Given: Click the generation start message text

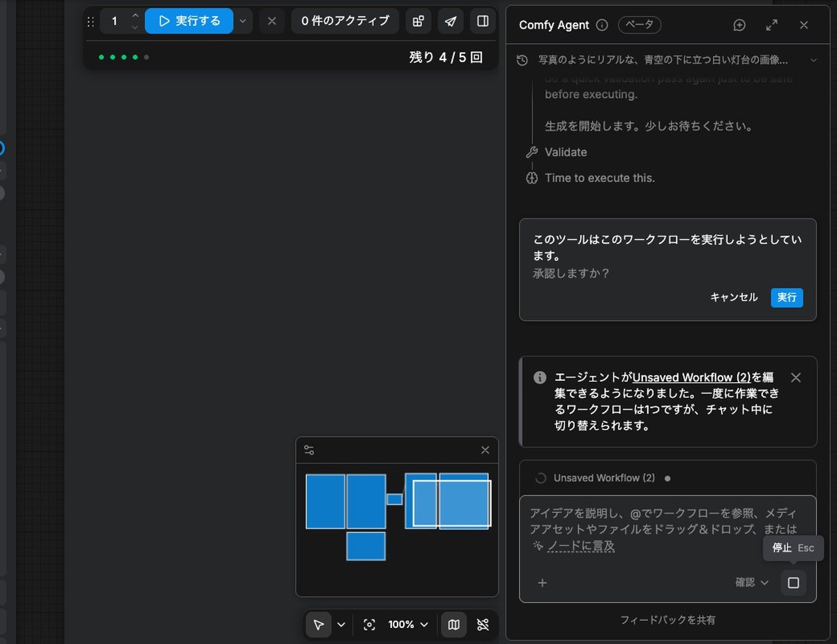Looking at the screenshot, I should tap(649, 126).
